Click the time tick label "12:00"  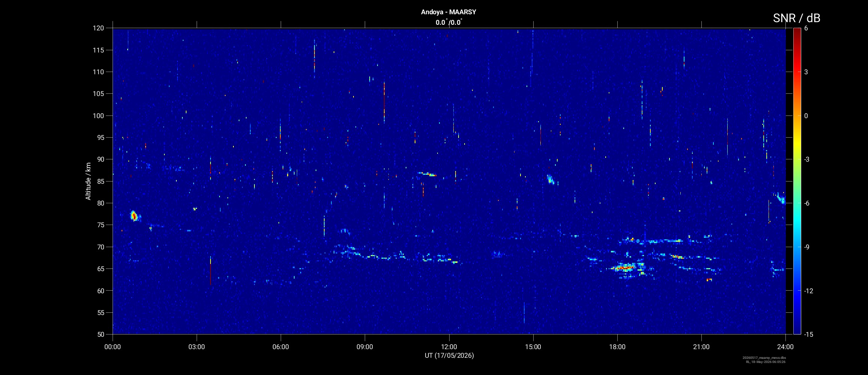pos(449,347)
